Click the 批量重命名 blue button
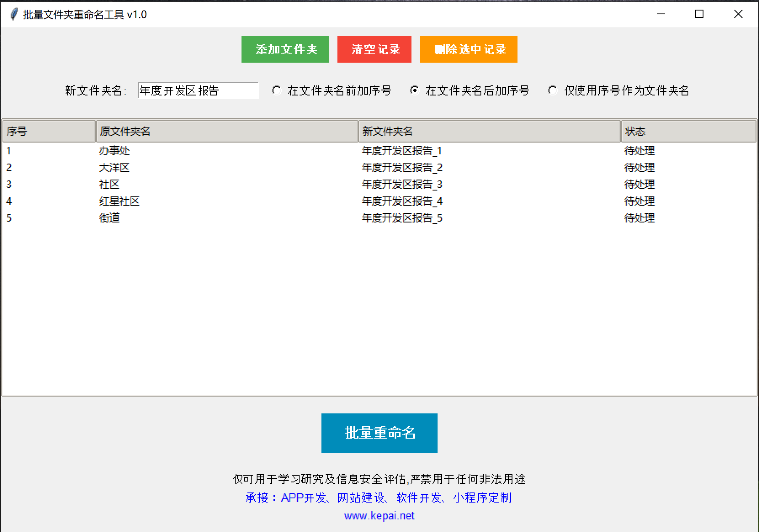The height and width of the screenshot is (532, 759). [x=379, y=433]
